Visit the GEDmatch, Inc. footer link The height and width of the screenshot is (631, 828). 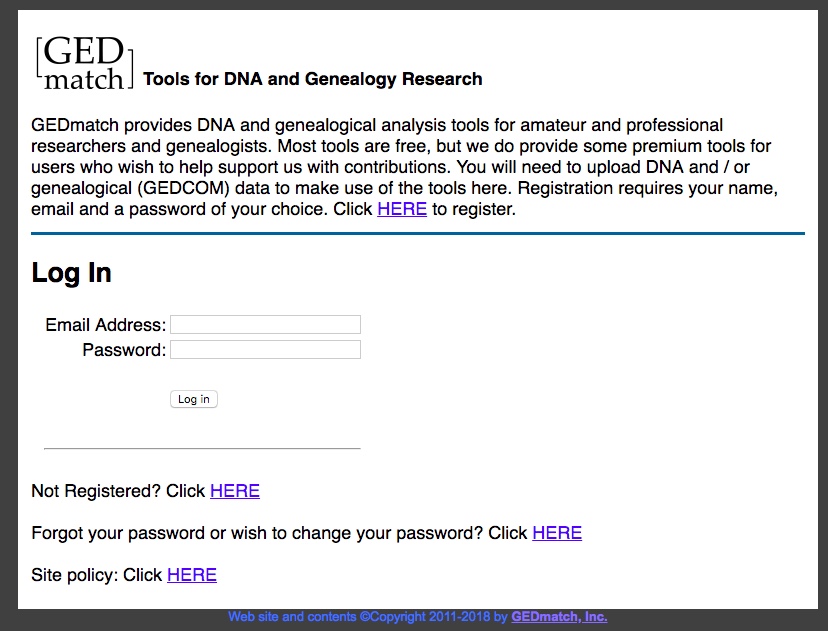[559, 616]
